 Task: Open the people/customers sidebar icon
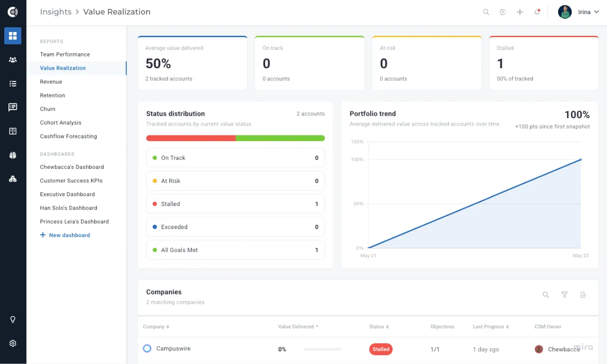pyautogui.click(x=13, y=60)
